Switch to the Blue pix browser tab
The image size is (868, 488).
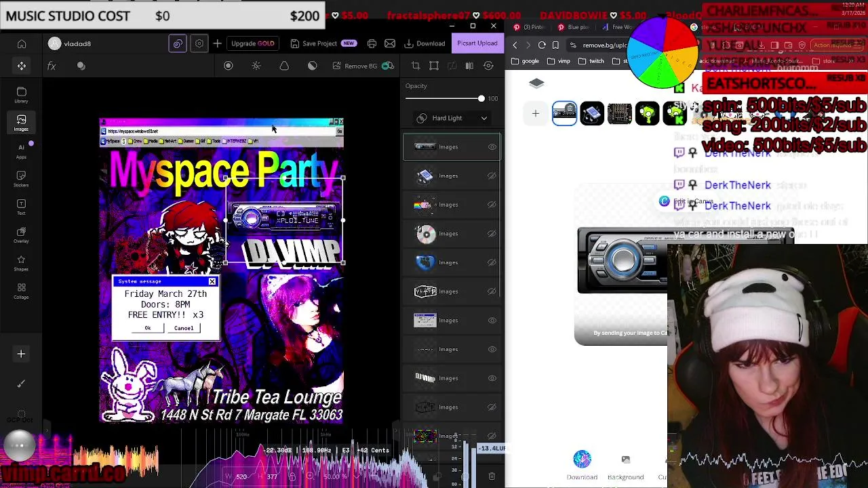pos(574,27)
